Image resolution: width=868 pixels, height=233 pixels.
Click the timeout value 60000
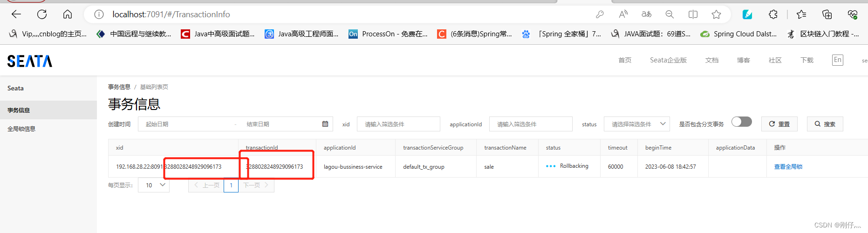(615, 167)
